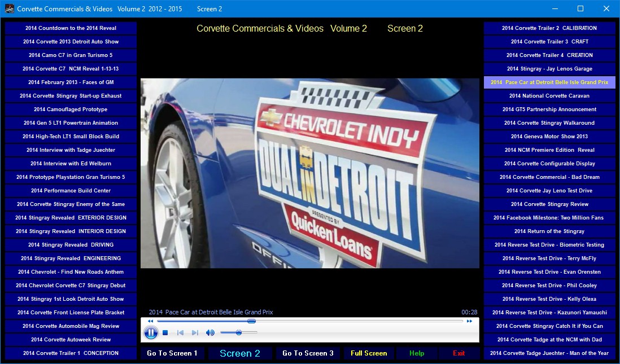Open 2014 Prototype Playstation Gran Turismo 5
Image resolution: width=620 pixels, height=364 pixels.
point(71,177)
